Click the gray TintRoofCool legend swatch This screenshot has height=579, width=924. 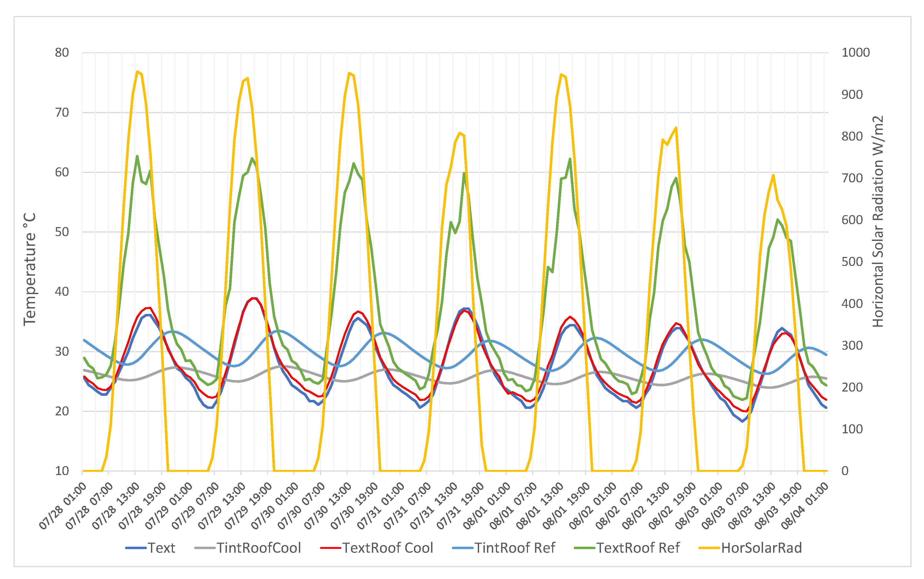205,548
